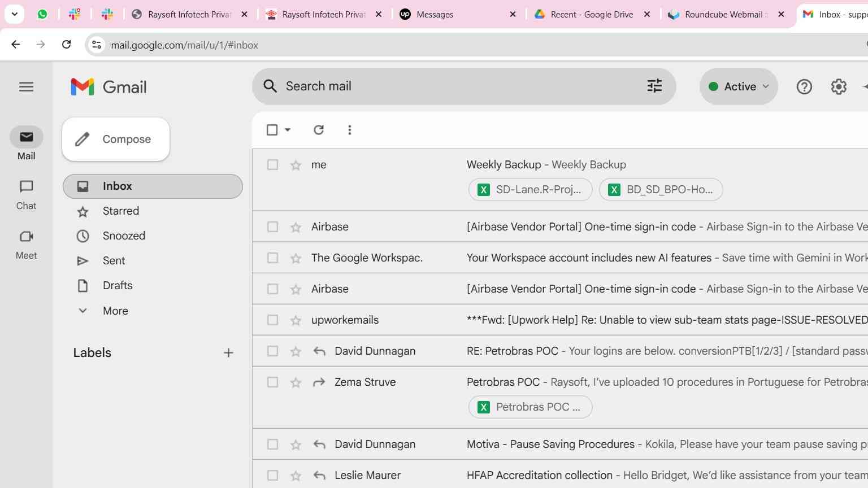Open the Starred folder
This screenshot has height=488, width=868.
tap(153, 211)
